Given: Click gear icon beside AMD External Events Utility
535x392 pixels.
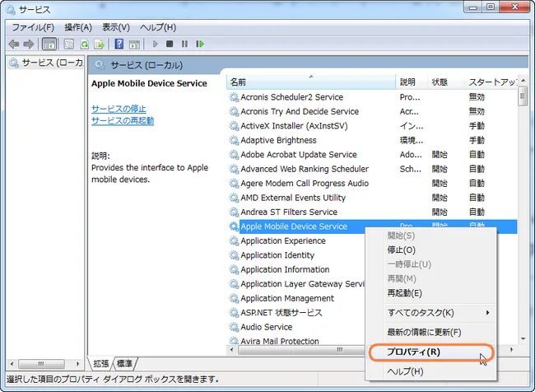Looking at the screenshot, I should point(234,198).
